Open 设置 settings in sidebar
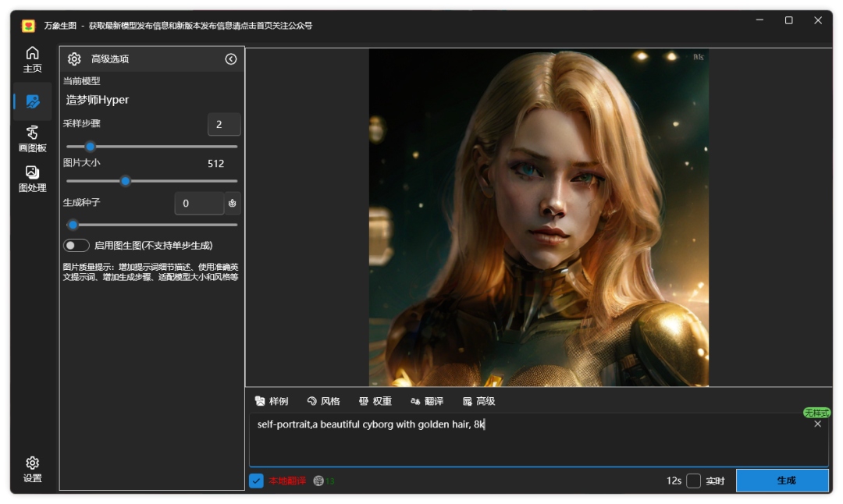Screen dimensions: 843x504 click(x=32, y=470)
